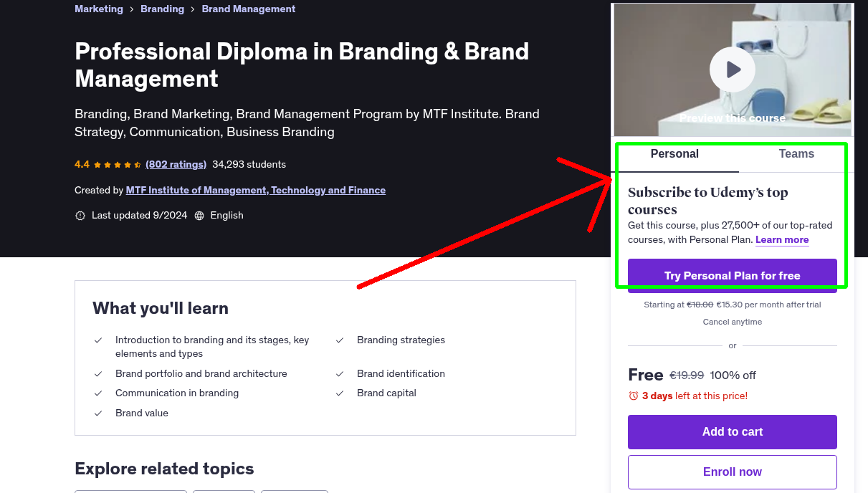Open the Brand Management breadcrumb link
Viewport: 868px width, 493px height.
point(249,9)
